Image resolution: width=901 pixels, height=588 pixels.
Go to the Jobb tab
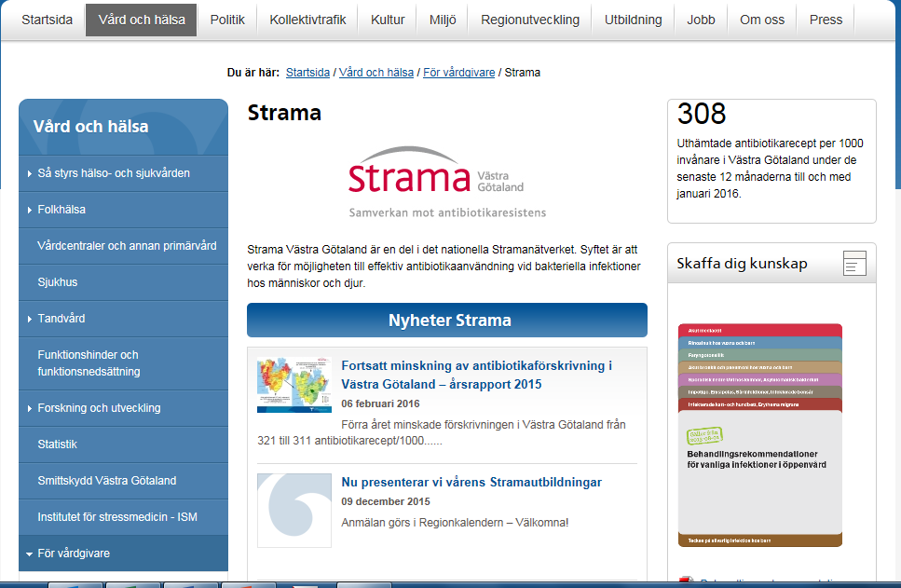point(701,21)
